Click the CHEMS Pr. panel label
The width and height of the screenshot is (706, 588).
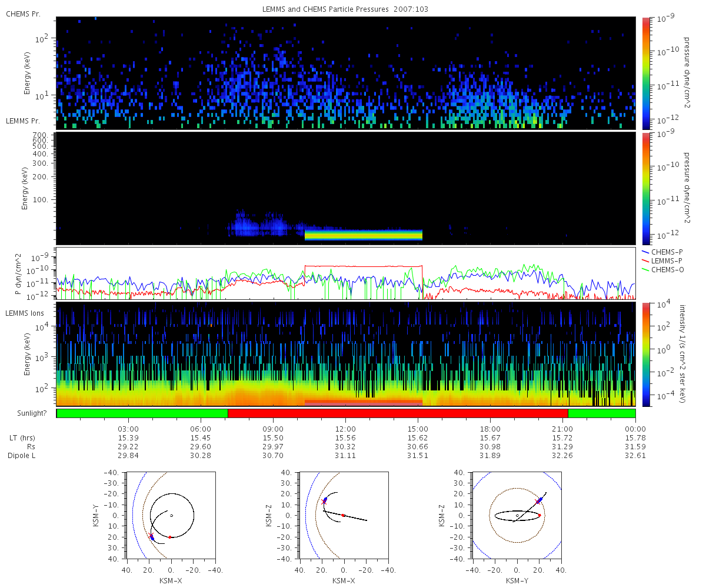coord(23,14)
